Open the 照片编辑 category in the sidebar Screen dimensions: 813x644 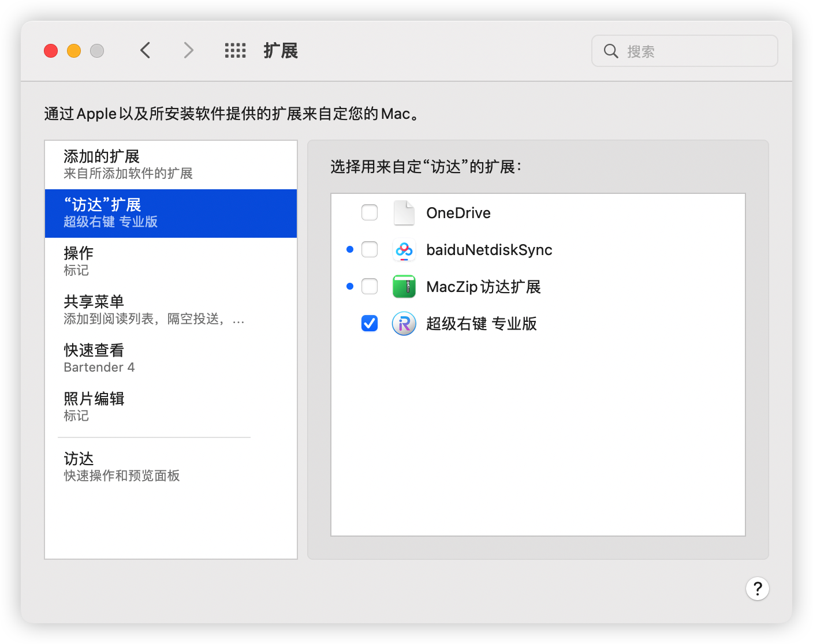tap(171, 407)
